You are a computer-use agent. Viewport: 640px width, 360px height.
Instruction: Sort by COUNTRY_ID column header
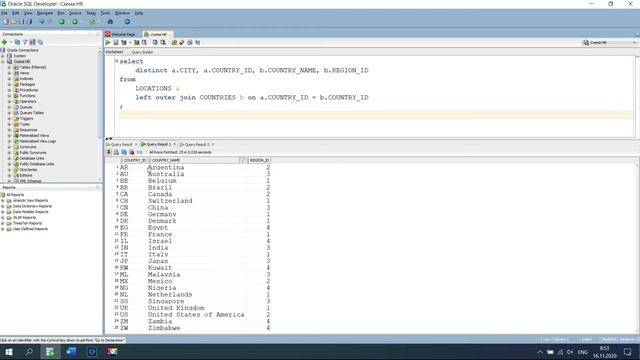coord(135,160)
